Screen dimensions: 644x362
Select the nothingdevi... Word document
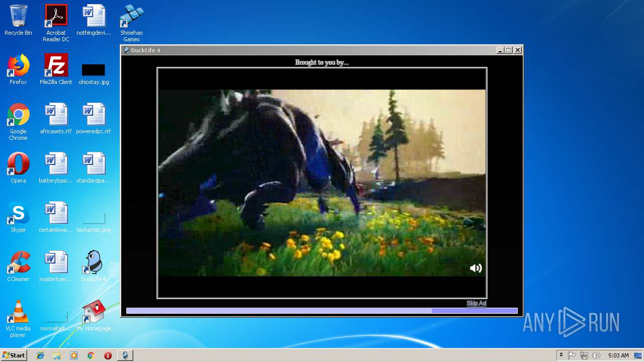[94, 20]
